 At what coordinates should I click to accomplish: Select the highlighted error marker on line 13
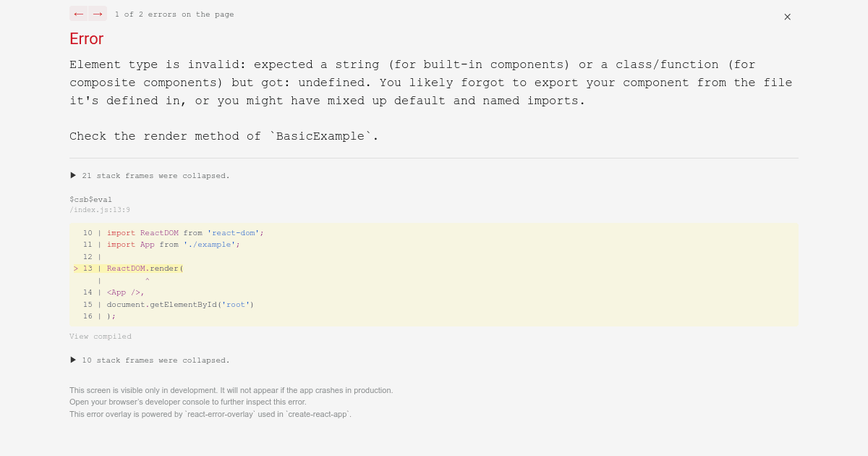(76, 268)
